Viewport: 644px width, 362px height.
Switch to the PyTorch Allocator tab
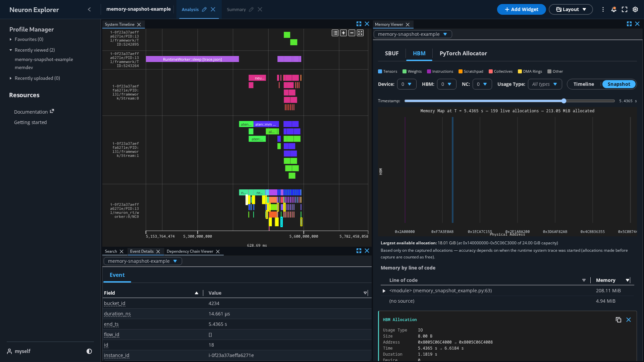[x=463, y=53]
